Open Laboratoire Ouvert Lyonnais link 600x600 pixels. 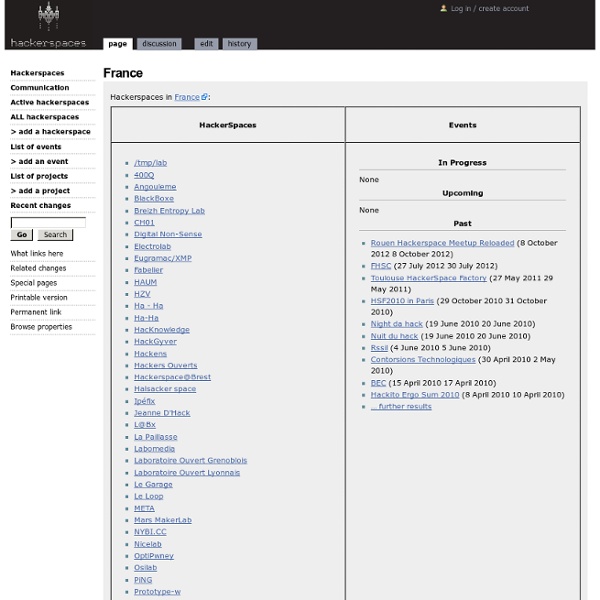(187, 473)
